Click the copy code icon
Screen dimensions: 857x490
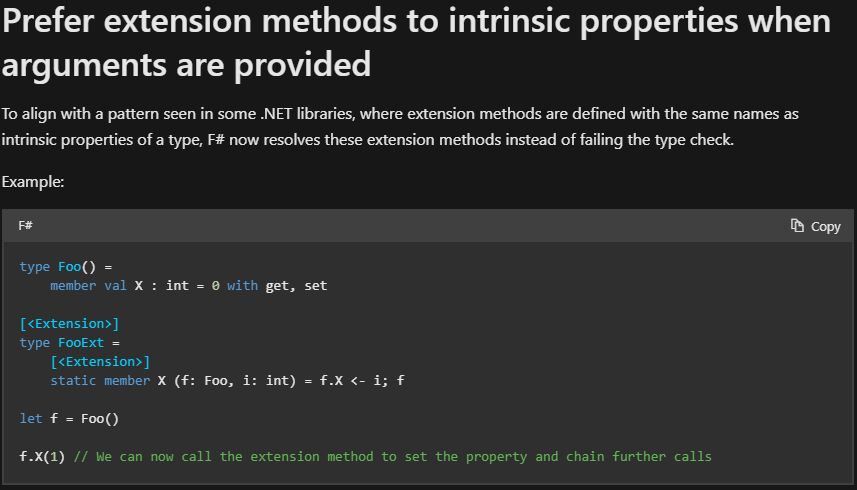click(797, 226)
